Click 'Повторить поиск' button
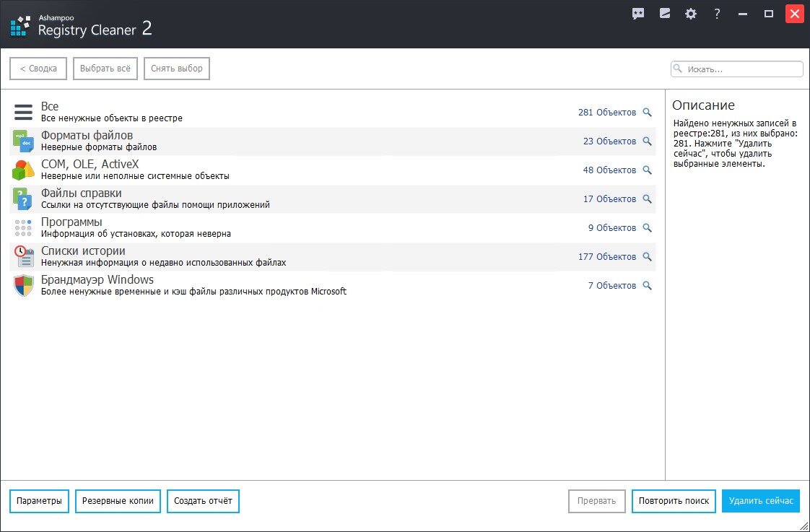This screenshot has height=532, width=810. (x=674, y=501)
